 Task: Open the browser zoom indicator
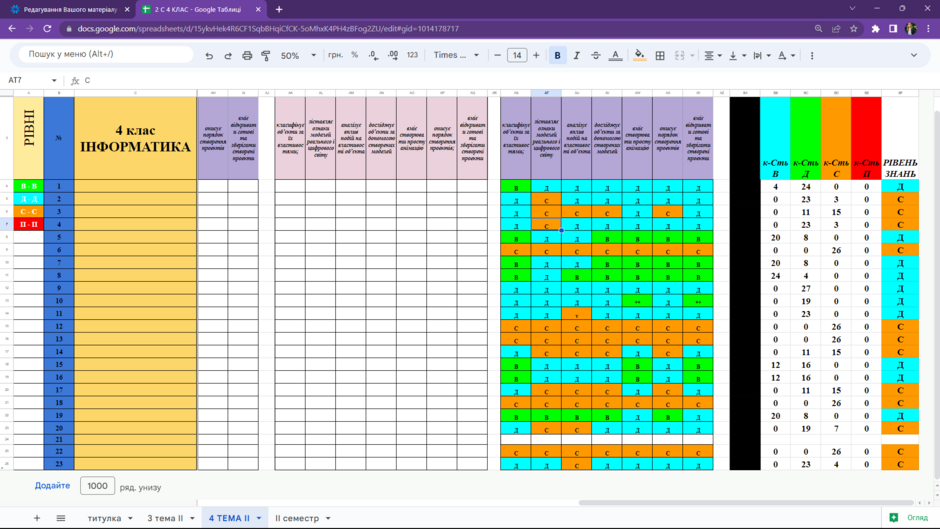818,29
